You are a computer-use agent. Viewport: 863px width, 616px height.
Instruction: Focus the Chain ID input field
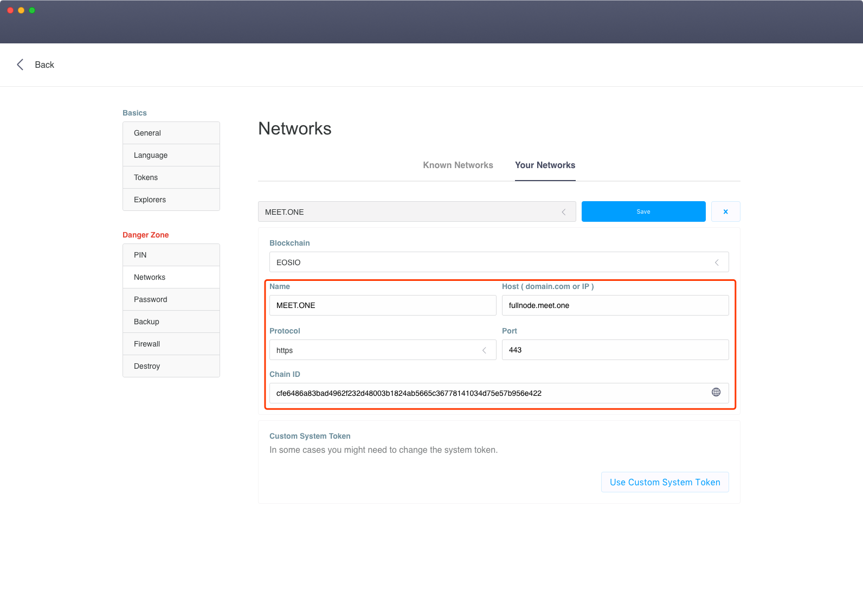499,393
